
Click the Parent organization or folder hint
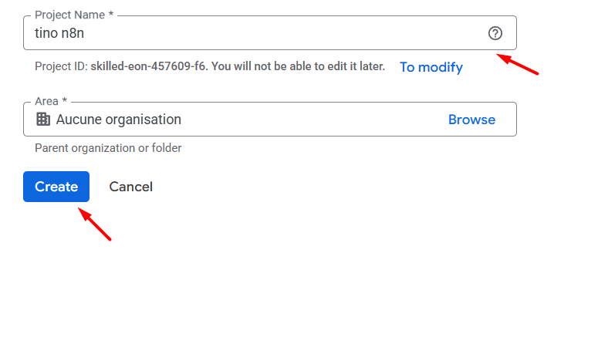point(108,148)
